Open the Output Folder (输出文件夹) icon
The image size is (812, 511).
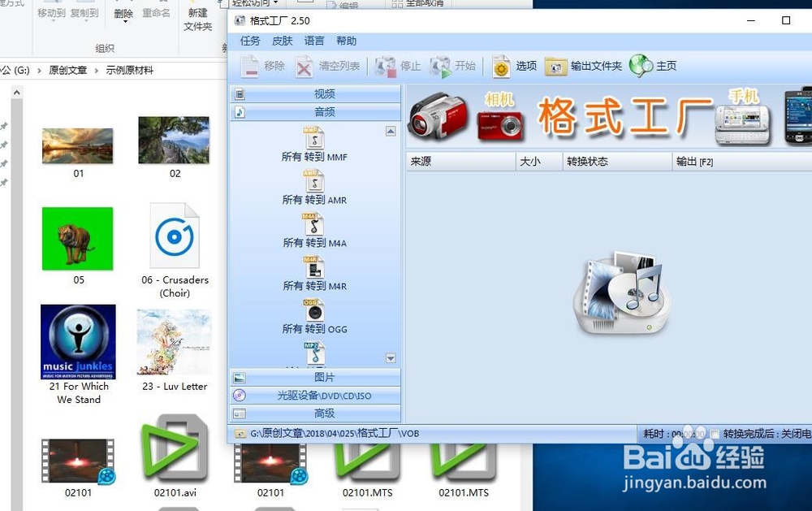[x=555, y=67]
